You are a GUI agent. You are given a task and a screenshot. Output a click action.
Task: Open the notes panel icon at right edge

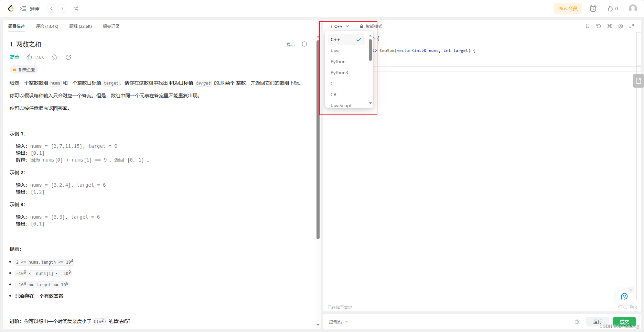(638, 81)
